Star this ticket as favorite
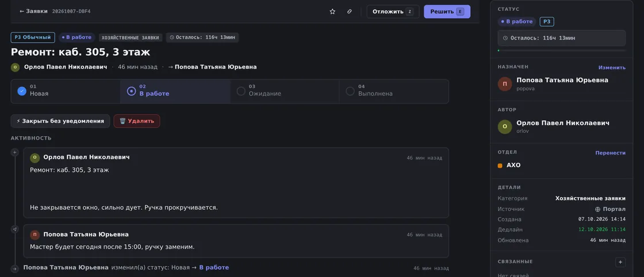The height and width of the screenshot is (277, 644). click(332, 11)
